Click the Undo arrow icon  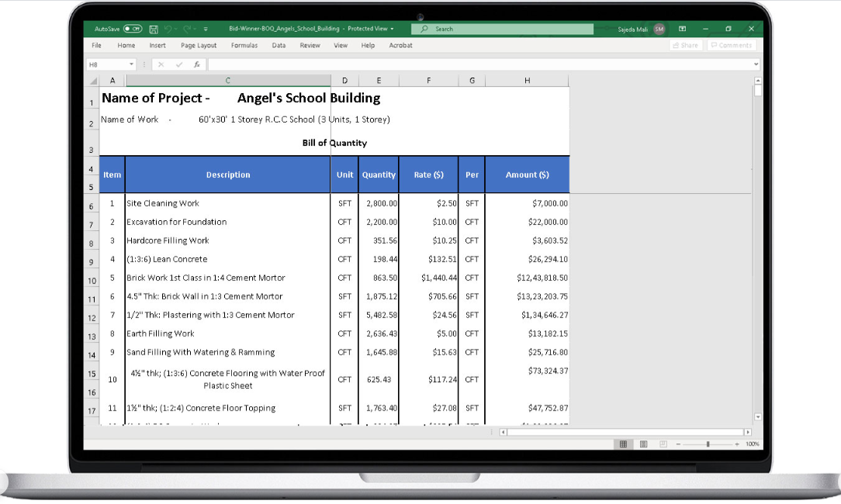(x=168, y=29)
